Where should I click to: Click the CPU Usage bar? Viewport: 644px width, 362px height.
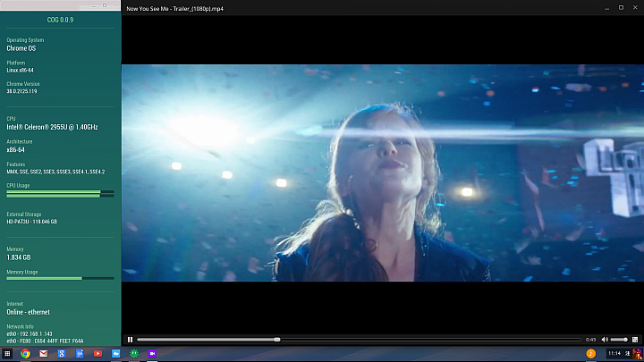click(x=60, y=194)
